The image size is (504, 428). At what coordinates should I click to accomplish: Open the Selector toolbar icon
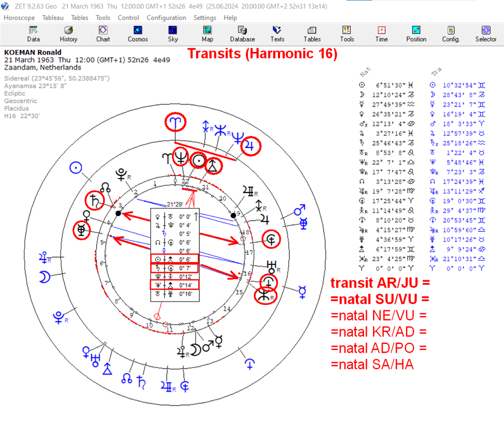click(x=486, y=34)
